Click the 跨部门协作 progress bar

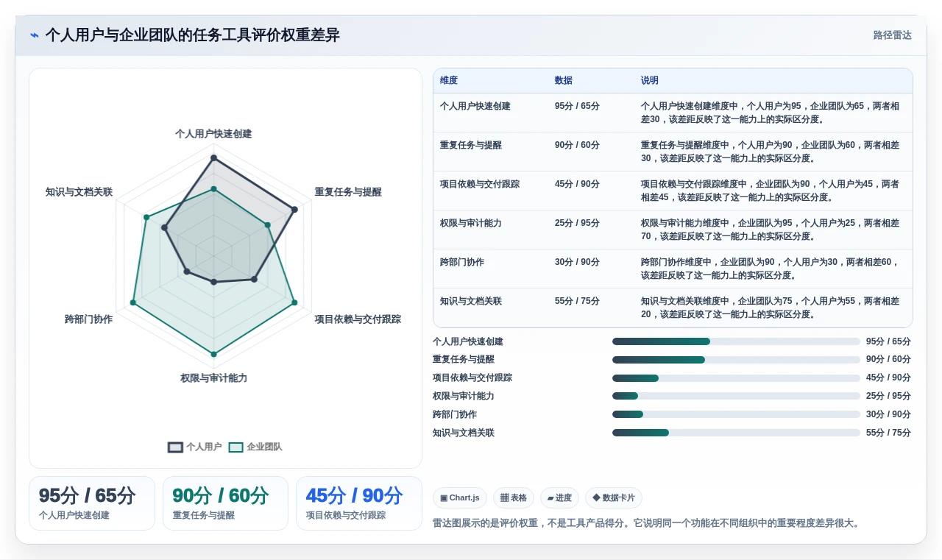pyautogui.click(x=736, y=414)
